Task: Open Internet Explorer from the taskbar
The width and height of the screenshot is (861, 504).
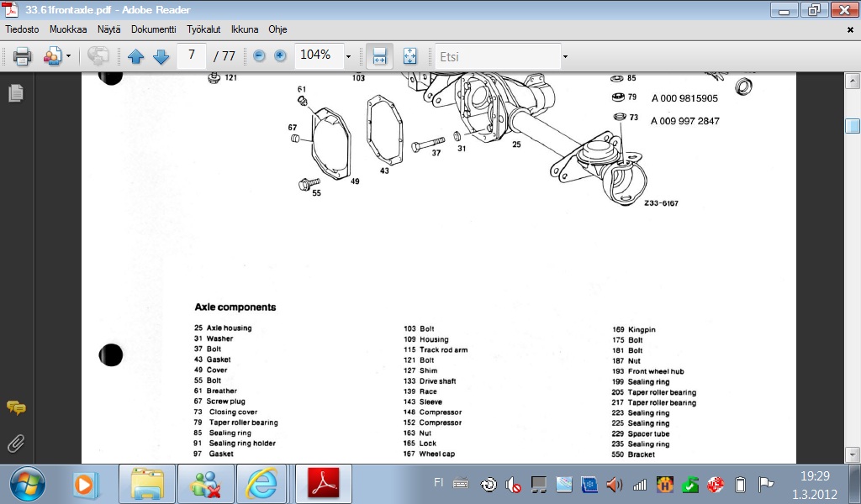Action: pyautogui.click(x=261, y=484)
